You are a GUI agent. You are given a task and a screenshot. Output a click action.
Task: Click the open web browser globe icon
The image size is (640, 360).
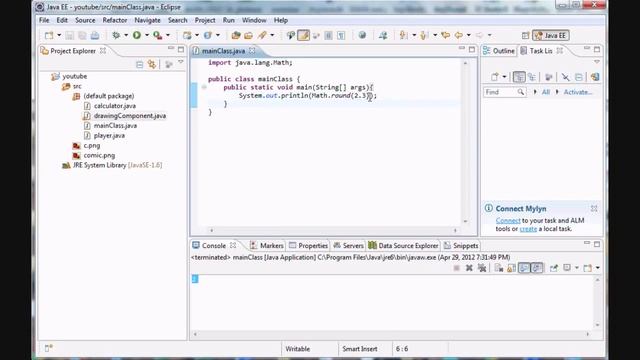point(362,36)
